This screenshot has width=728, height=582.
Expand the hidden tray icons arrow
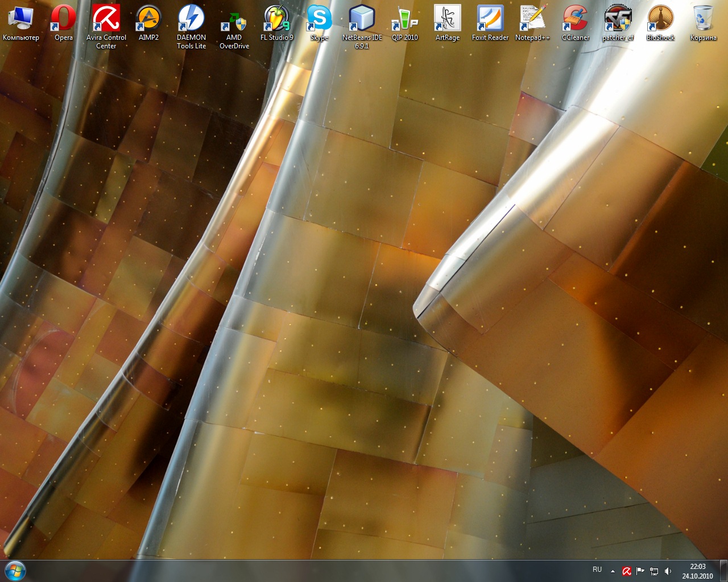(613, 571)
